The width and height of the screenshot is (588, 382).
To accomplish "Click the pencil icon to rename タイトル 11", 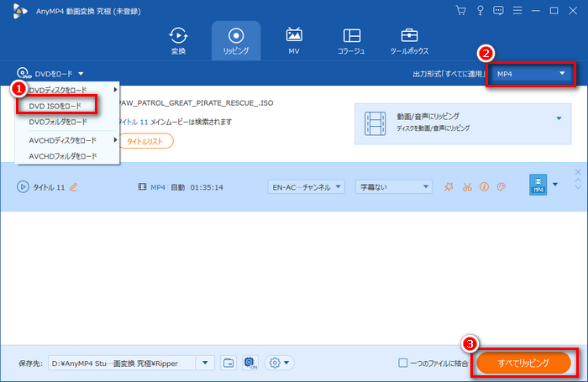I will tap(73, 186).
